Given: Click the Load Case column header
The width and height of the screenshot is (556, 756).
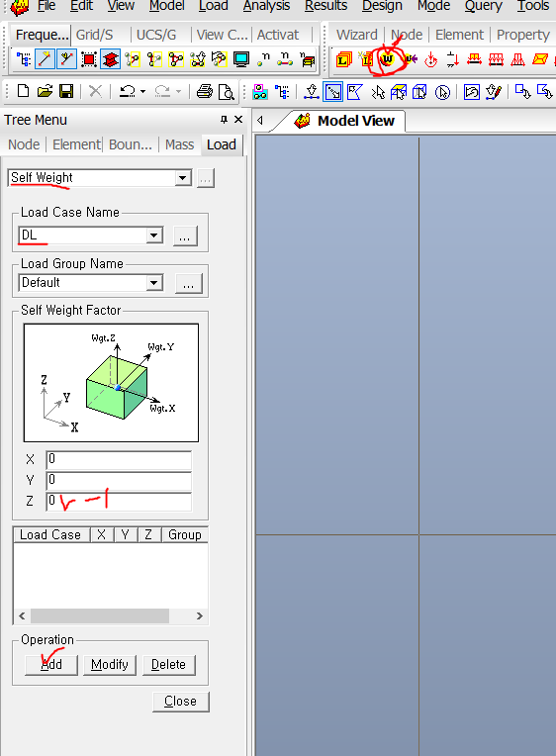Looking at the screenshot, I should pyautogui.click(x=50, y=534).
